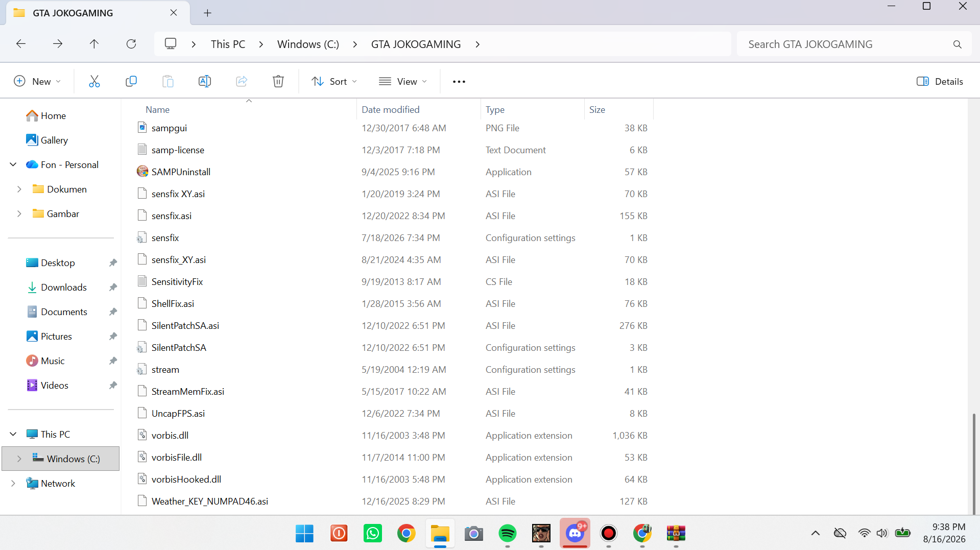Viewport: 980px width, 550px height.
Task: Open Camera app from the taskbar
Action: tap(474, 534)
